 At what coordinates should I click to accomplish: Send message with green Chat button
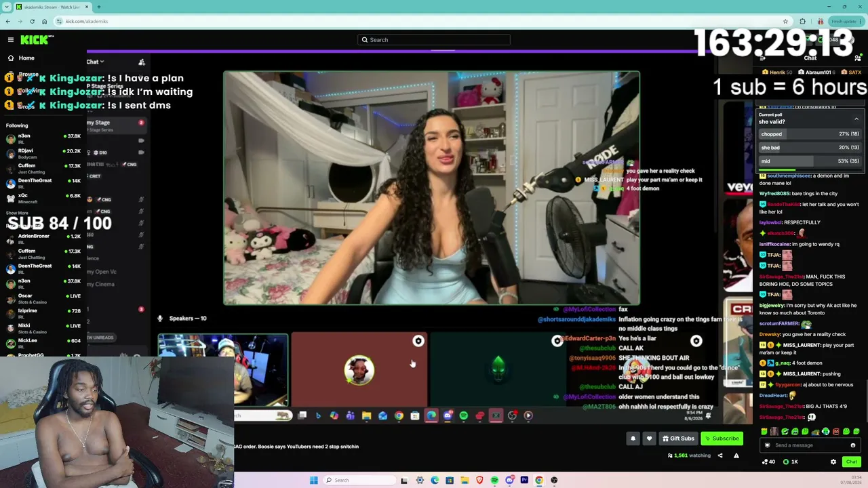[x=851, y=462]
